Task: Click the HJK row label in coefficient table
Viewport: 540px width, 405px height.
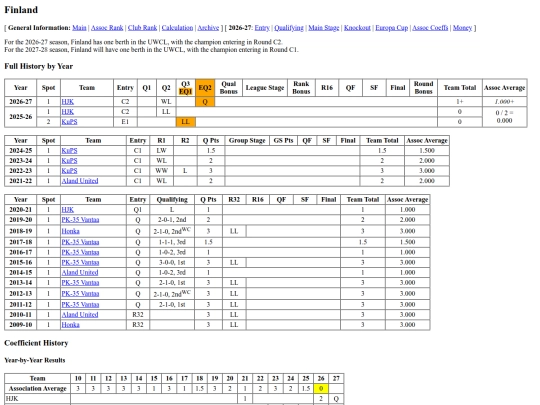Action: tap(38, 398)
